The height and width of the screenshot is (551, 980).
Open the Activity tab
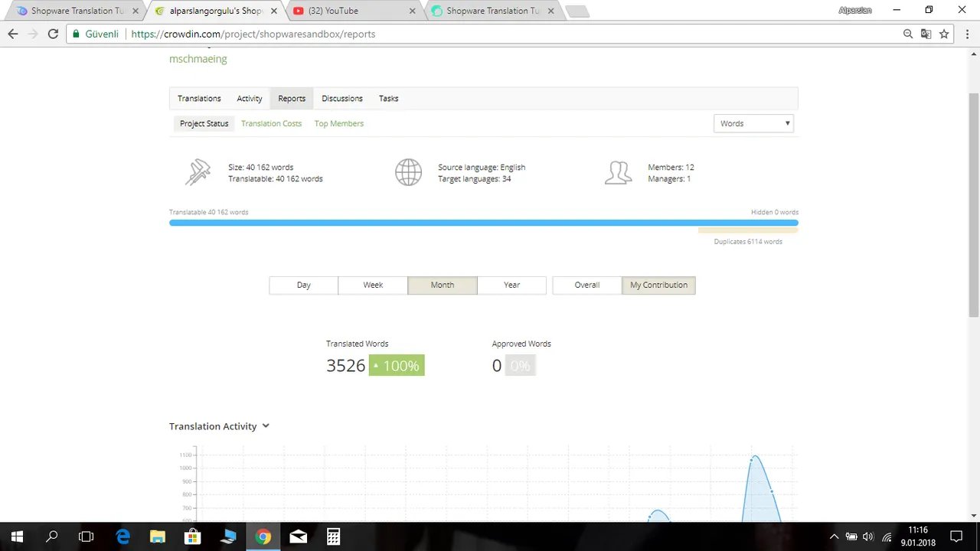coord(250,98)
